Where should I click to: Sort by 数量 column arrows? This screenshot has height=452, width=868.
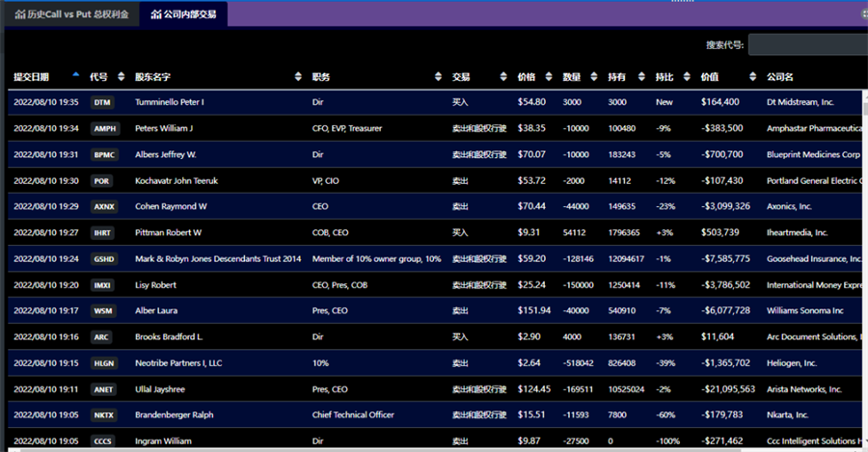pos(594,77)
